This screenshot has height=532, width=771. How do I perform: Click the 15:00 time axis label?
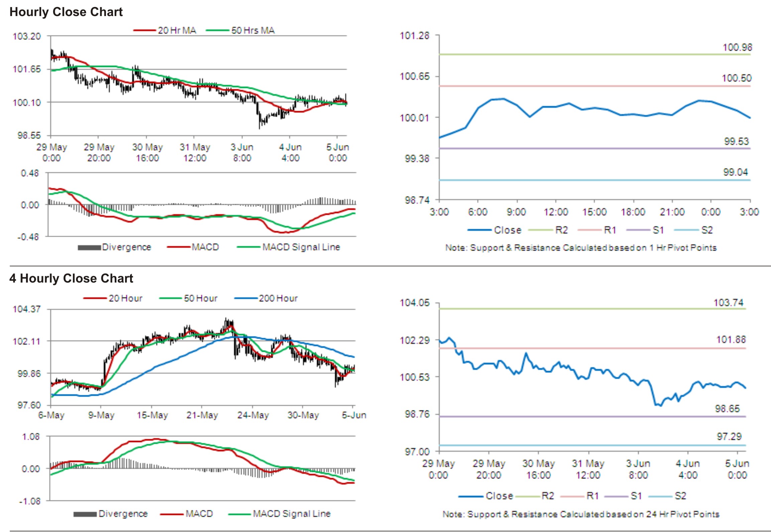(594, 212)
